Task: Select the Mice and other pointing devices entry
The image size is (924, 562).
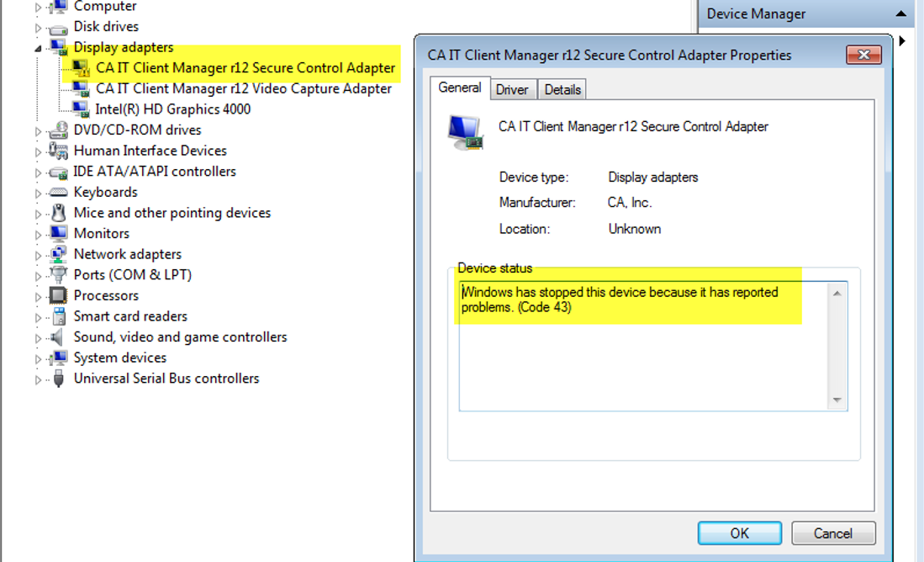Action: 172,213
